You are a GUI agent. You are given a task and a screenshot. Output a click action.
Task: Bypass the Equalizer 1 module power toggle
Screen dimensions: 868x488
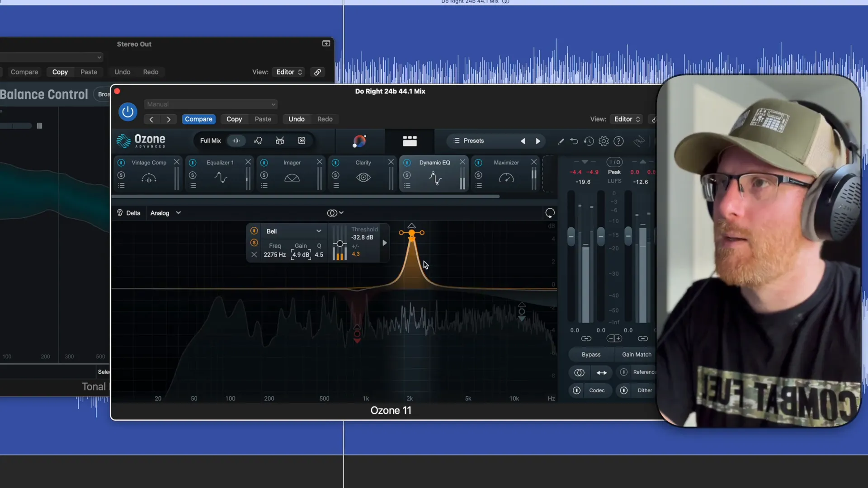click(x=193, y=163)
